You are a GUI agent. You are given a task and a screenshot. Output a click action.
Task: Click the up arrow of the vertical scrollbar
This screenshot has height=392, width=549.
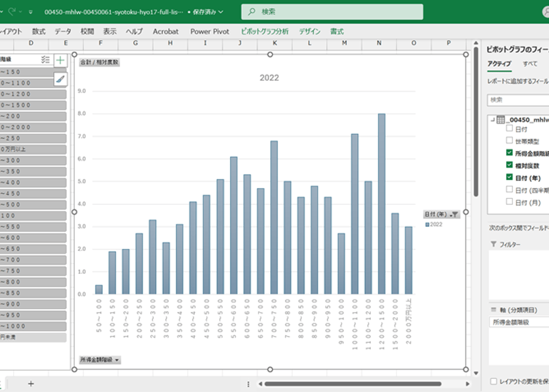(476, 43)
